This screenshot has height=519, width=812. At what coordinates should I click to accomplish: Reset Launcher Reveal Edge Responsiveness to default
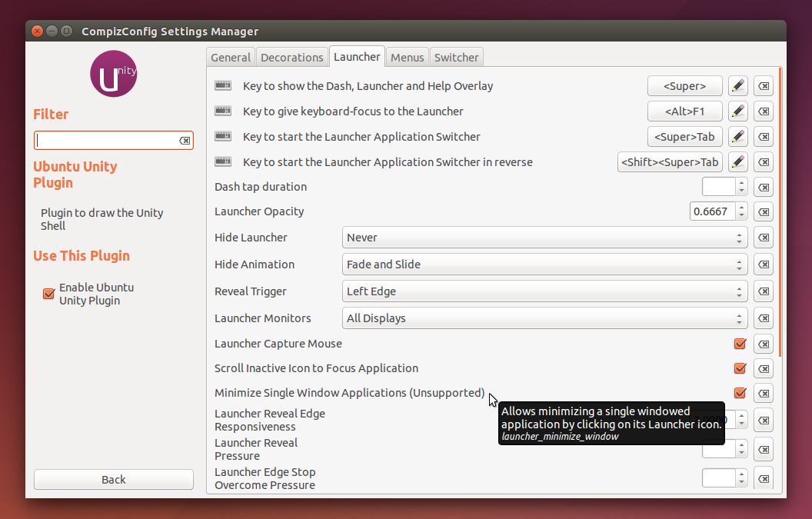(764, 421)
